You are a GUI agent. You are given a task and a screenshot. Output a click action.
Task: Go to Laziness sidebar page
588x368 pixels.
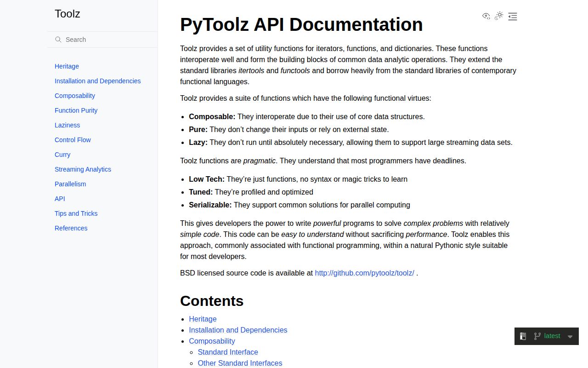pos(67,125)
